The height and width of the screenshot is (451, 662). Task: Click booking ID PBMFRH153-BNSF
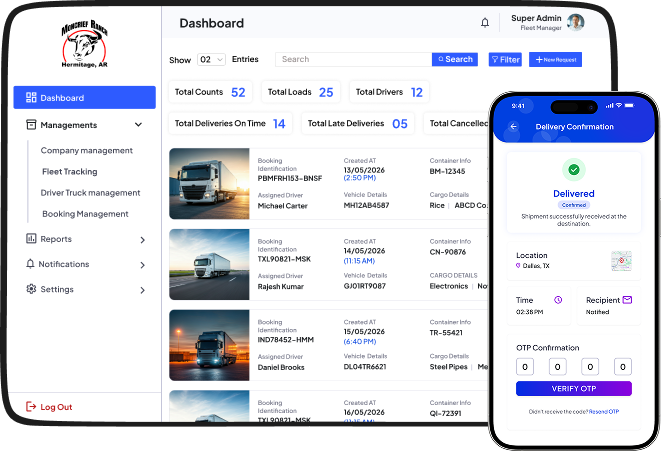pyautogui.click(x=290, y=178)
